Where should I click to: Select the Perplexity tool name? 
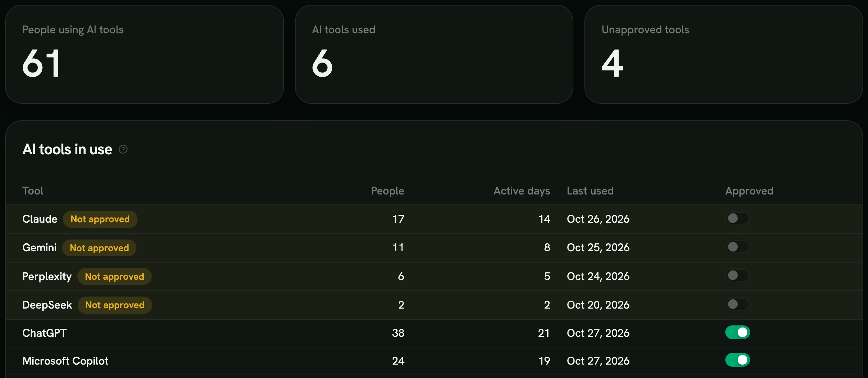click(x=47, y=277)
